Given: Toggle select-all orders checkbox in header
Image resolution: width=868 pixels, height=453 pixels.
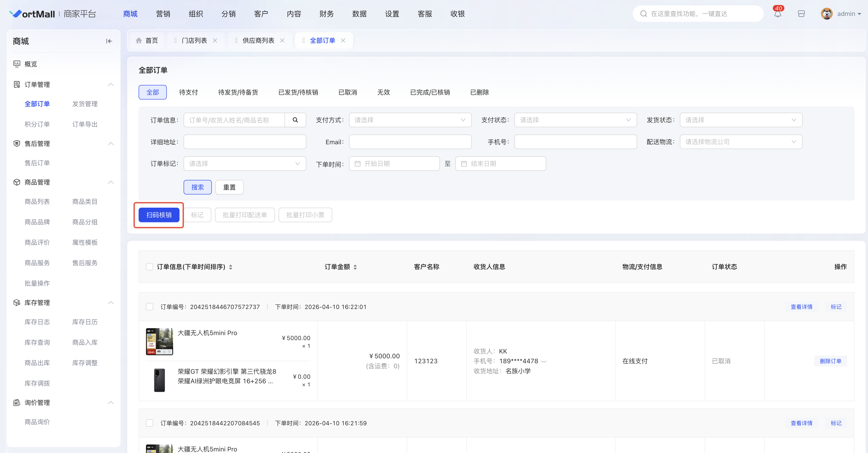Looking at the screenshot, I should pyautogui.click(x=150, y=267).
